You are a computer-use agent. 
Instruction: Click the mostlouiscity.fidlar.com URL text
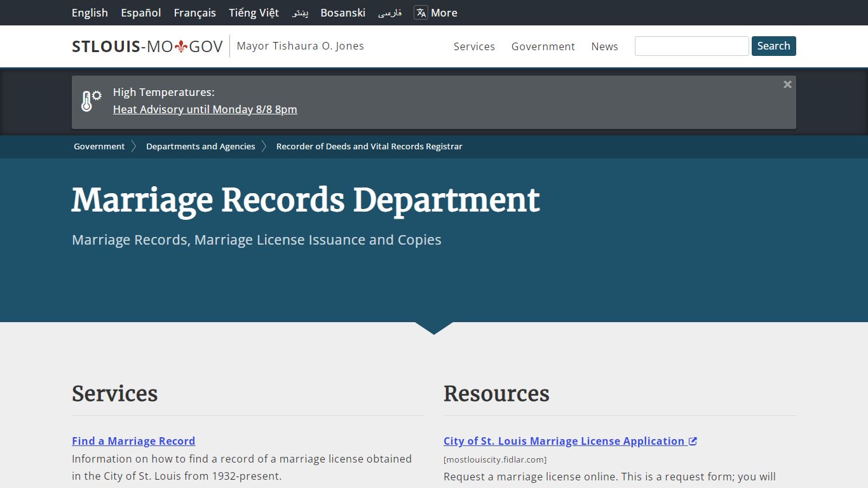click(x=495, y=459)
